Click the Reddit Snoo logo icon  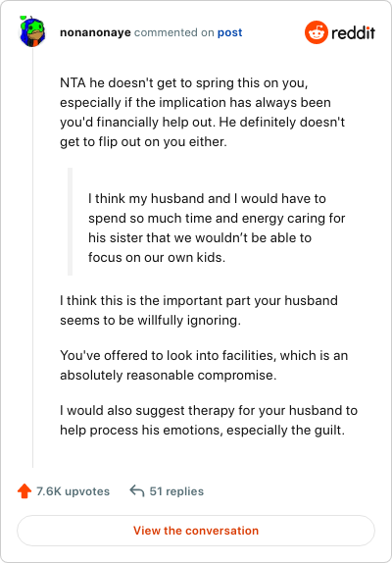point(316,32)
